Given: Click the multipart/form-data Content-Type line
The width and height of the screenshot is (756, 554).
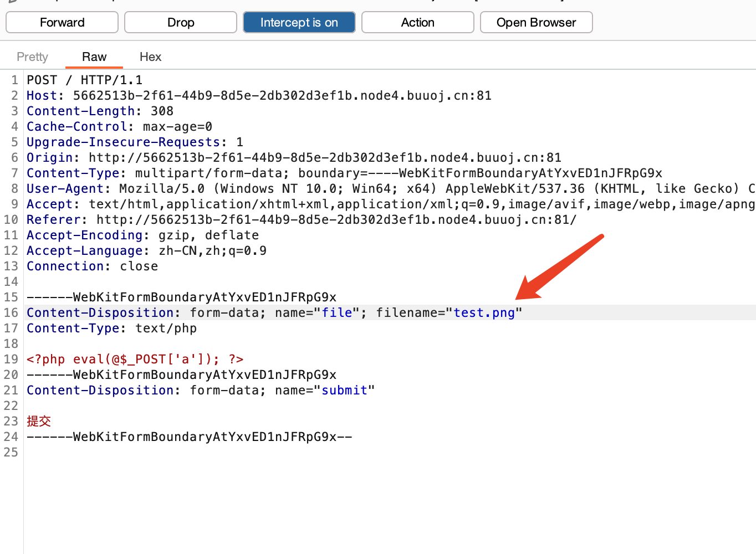Looking at the screenshot, I should [x=344, y=173].
